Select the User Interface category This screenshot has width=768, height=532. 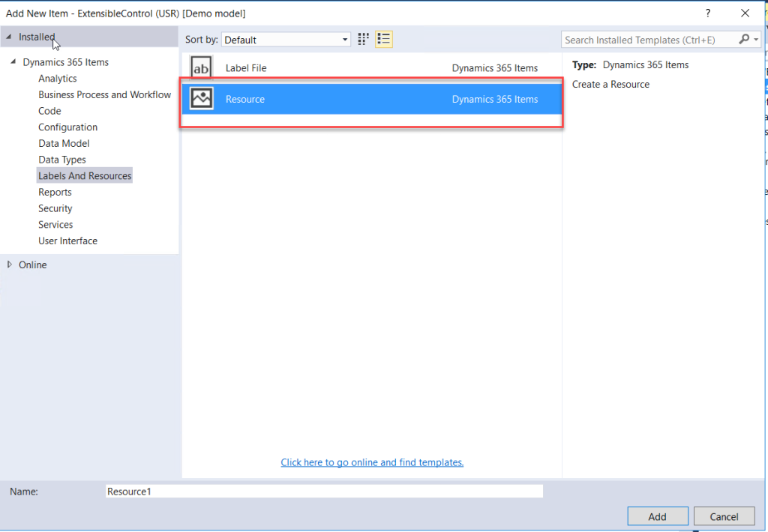pyautogui.click(x=68, y=241)
